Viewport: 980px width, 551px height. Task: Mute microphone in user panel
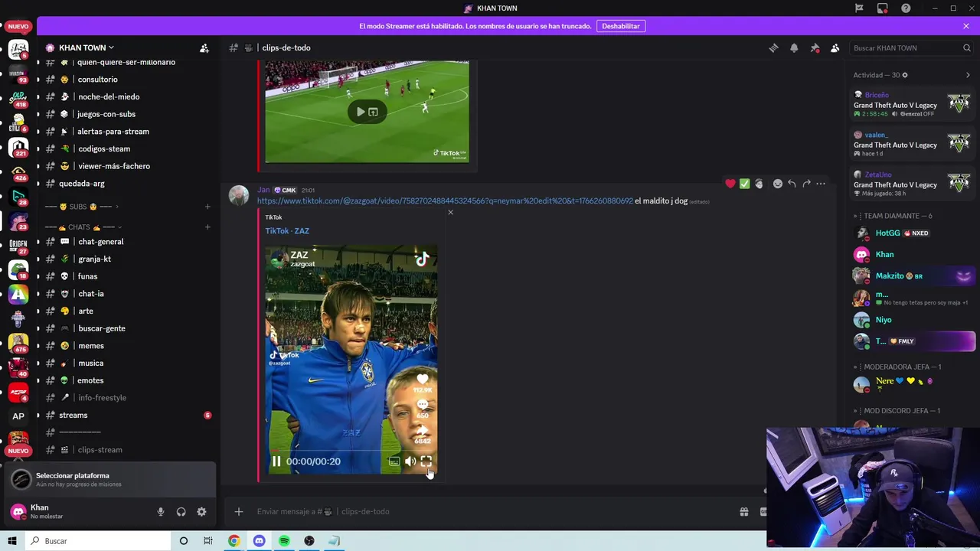(x=161, y=512)
